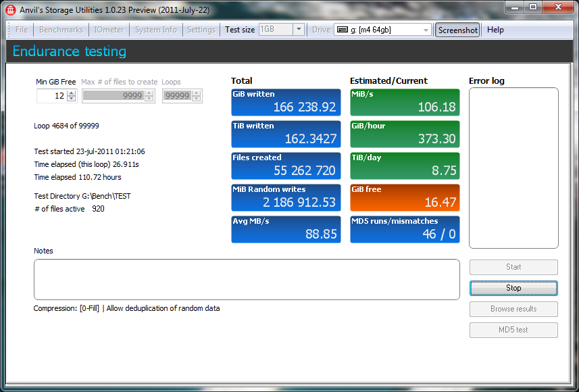Screen dimensions: 579x392
Task: Click inside the Notes text box
Action: 247,279
